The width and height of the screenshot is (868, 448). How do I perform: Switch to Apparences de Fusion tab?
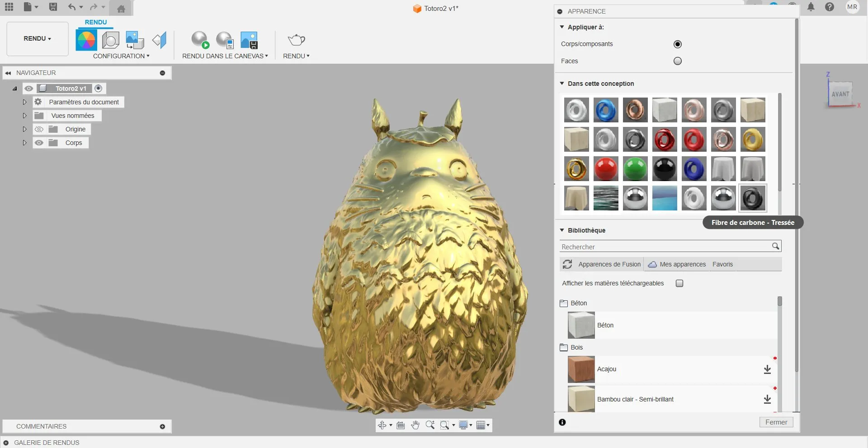pyautogui.click(x=602, y=264)
